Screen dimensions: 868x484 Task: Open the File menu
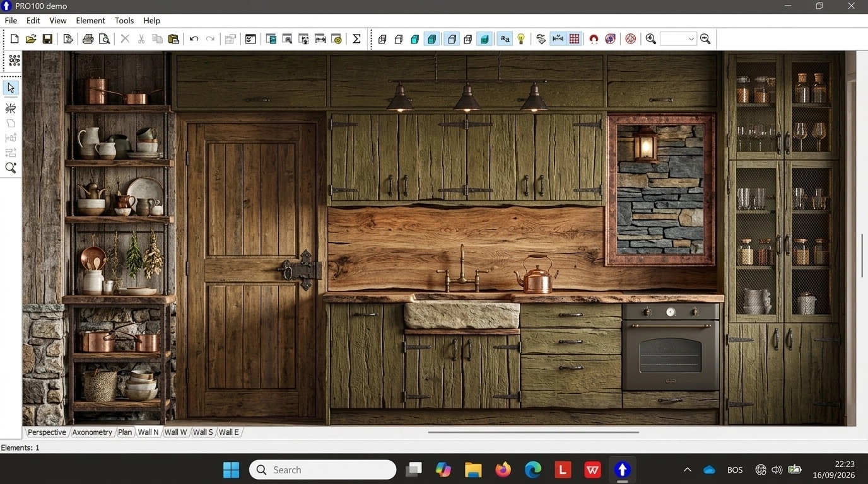tap(11, 21)
